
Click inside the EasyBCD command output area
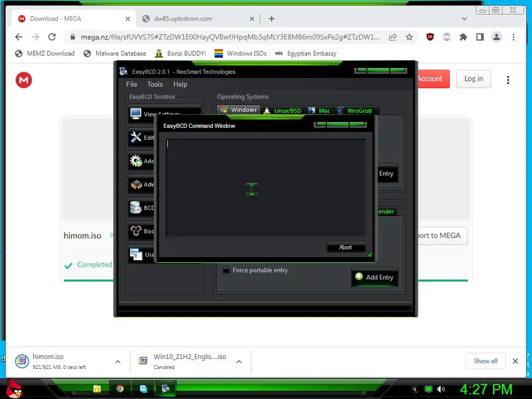[265, 188]
